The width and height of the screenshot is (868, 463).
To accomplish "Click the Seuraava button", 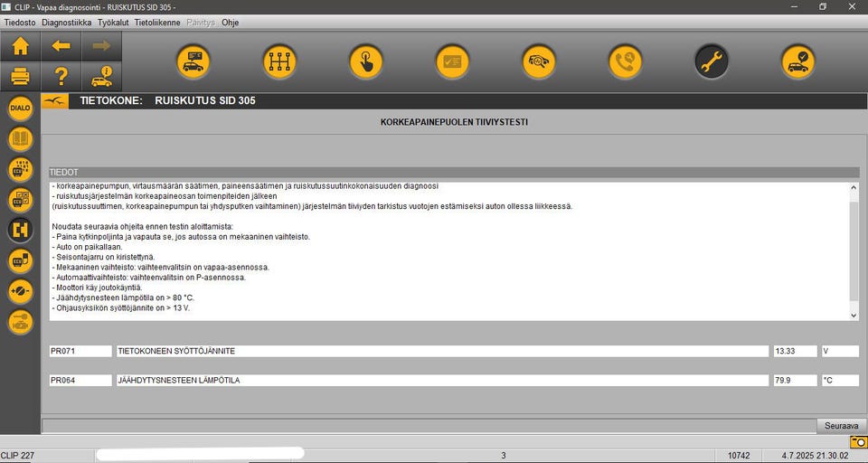I will pyautogui.click(x=842, y=426).
